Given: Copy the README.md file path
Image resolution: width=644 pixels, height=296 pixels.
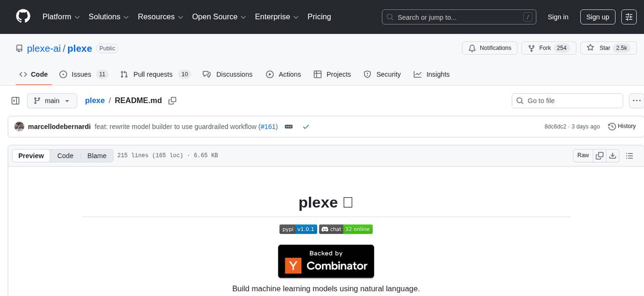Looking at the screenshot, I should tap(172, 100).
